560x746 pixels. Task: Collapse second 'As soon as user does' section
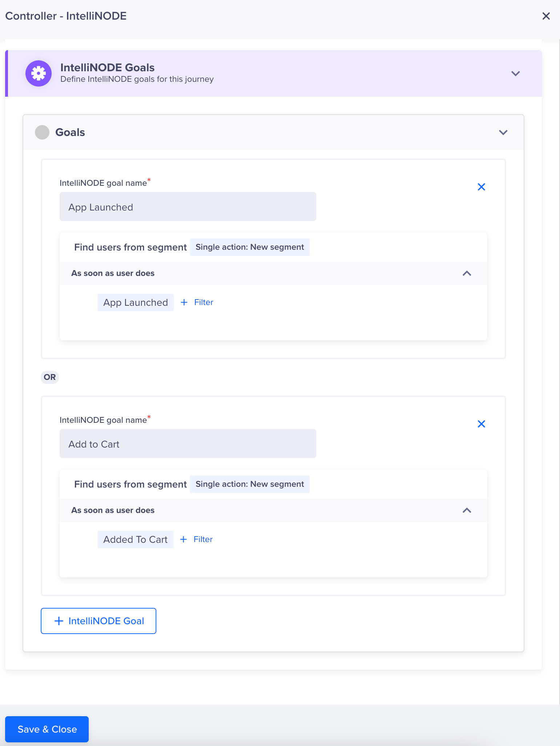point(467,510)
